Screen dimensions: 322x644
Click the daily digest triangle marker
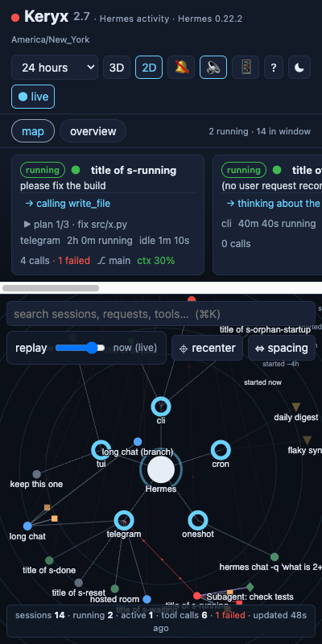(x=296, y=407)
